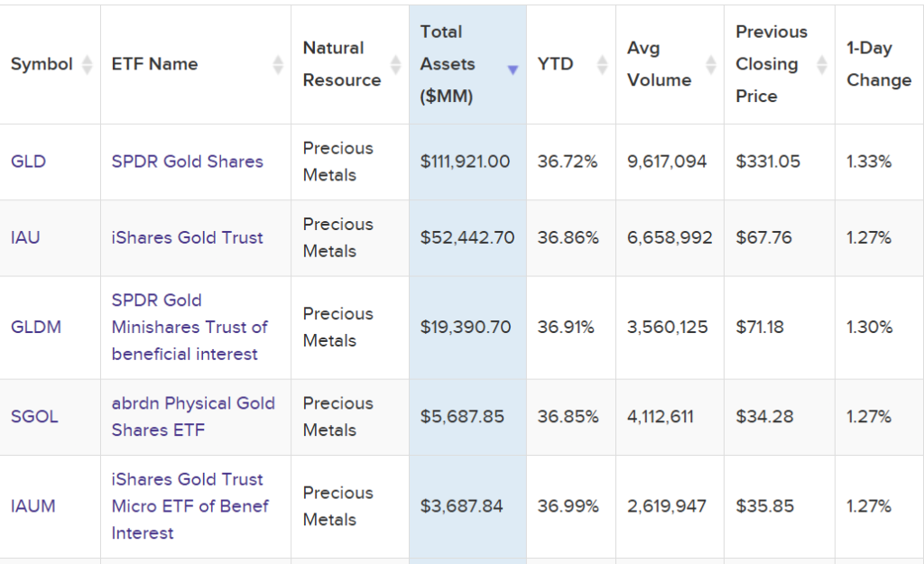The image size is (924, 564).
Task: Click the 1-Day Change column header
Action: click(x=878, y=64)
